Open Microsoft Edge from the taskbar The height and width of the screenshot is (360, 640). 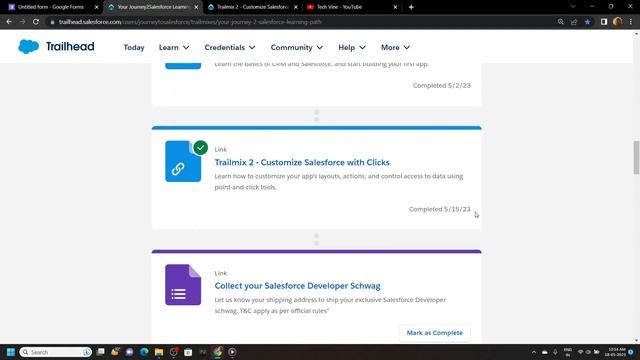pos(144,352)
